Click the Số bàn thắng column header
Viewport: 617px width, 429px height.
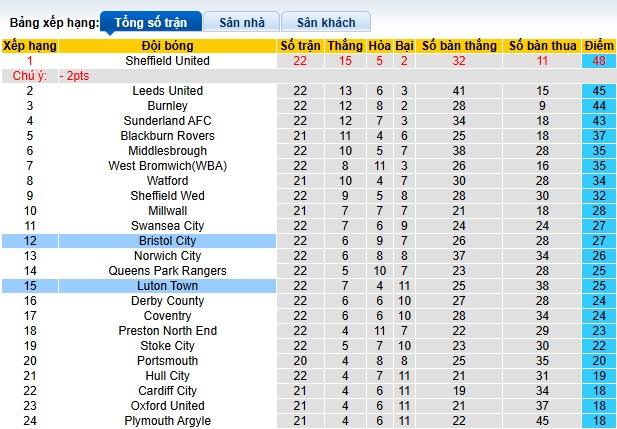459,46
